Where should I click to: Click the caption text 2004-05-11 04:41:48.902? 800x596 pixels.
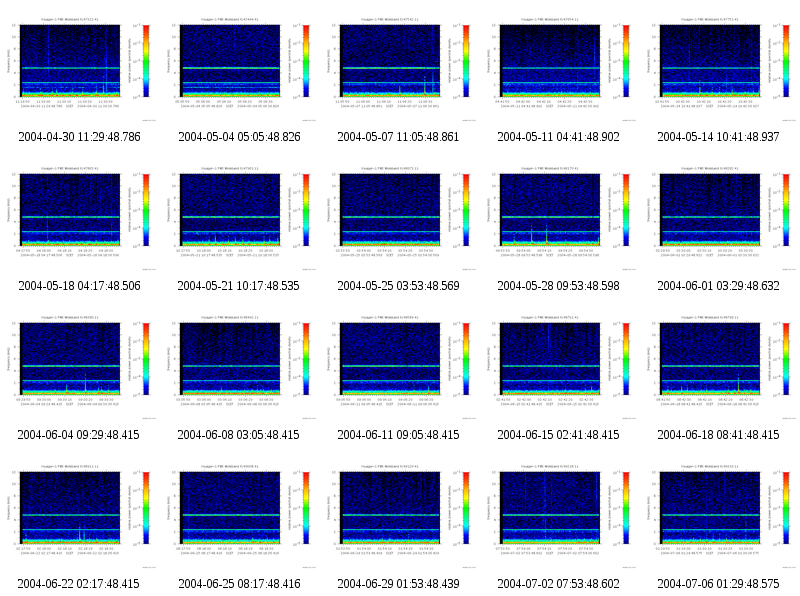pyautogui.click(x=558, y=137)
